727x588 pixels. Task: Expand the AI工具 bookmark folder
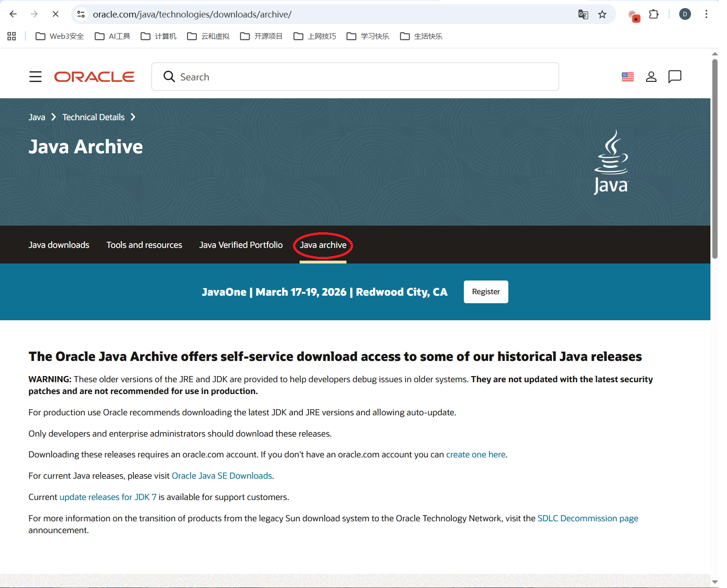[113, 36]
